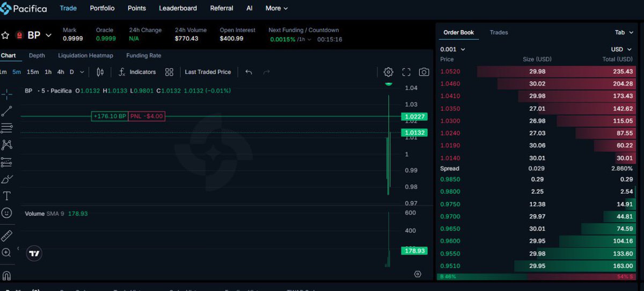The width and height of the screenshot is (644, 291).
Task: Click the 1.0227 price axis label
Action: [x=414, y=116]
